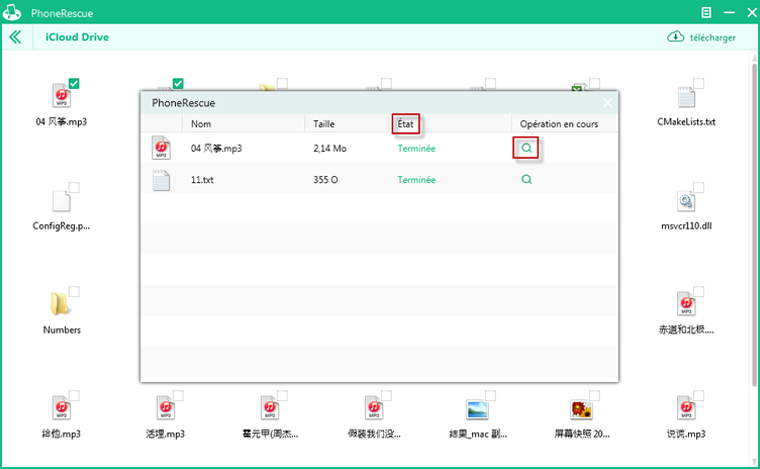Select the msvcr110.dll file icon

coord(686,201)
